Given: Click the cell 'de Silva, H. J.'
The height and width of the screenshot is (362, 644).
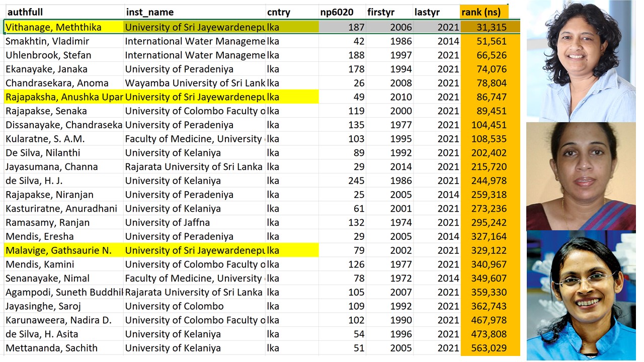Looking at the screenshot, I should (64, 180).
